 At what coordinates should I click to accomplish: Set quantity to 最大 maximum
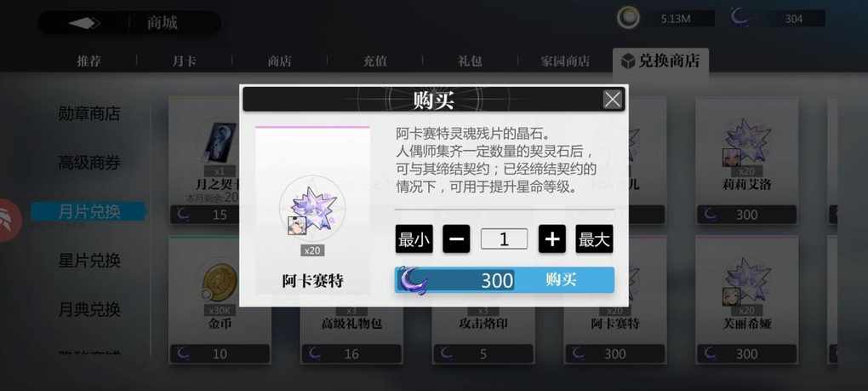coord(594,239)
